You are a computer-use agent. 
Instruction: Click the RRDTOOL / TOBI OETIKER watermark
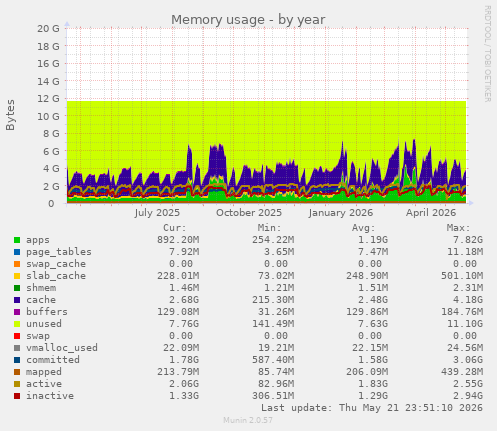[x=487, y=54]
